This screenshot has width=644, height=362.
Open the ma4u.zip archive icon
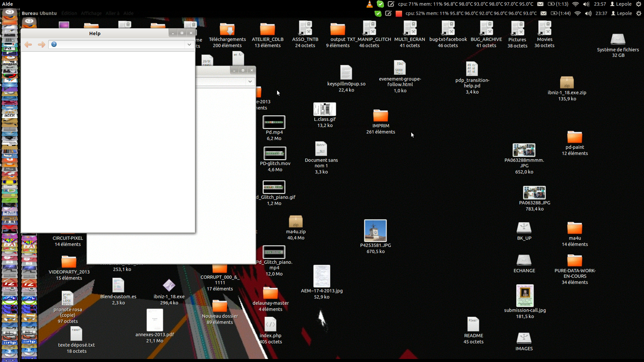coord(296,222)
